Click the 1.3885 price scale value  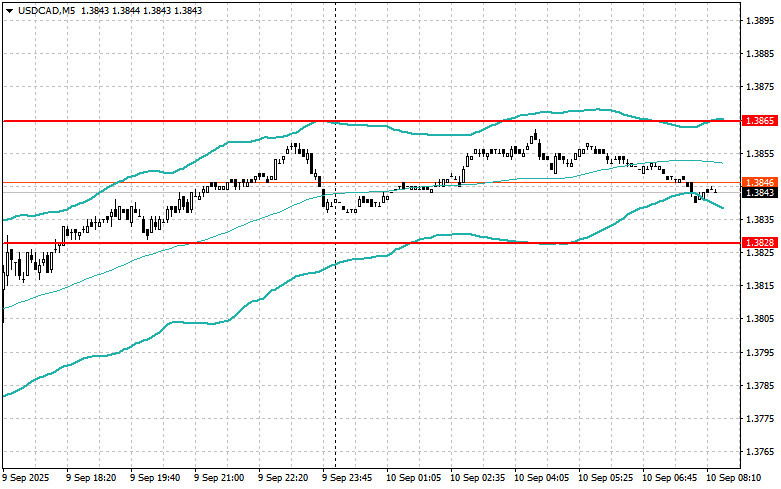point(761,53)
